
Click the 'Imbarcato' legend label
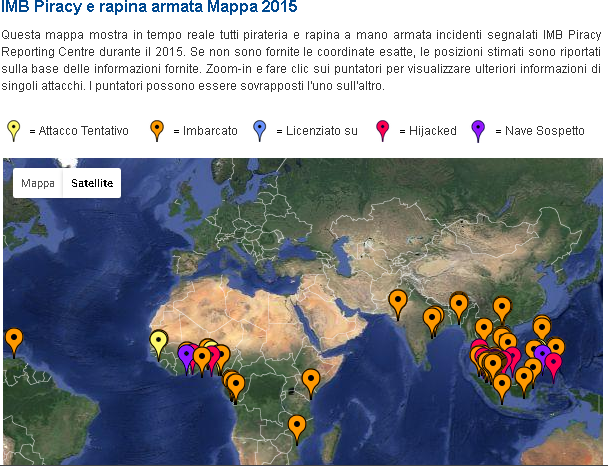tap(210, 131)
